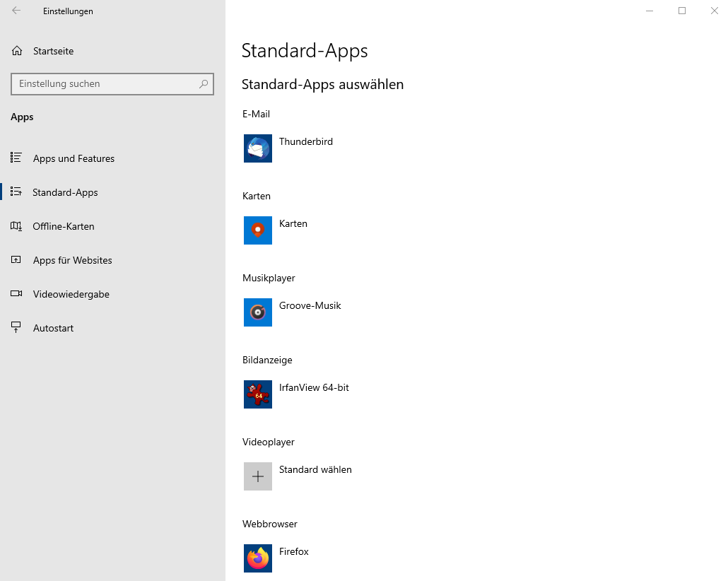Click the search magnifier icon
Image resolution: width=728 pixels, height=581 pixels.
pos(204,84)
